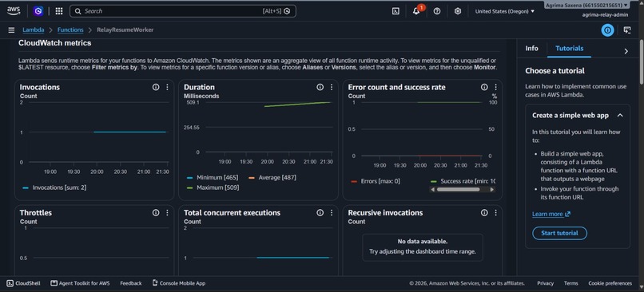Toggle Success rate series in legend

coord(463,181)
